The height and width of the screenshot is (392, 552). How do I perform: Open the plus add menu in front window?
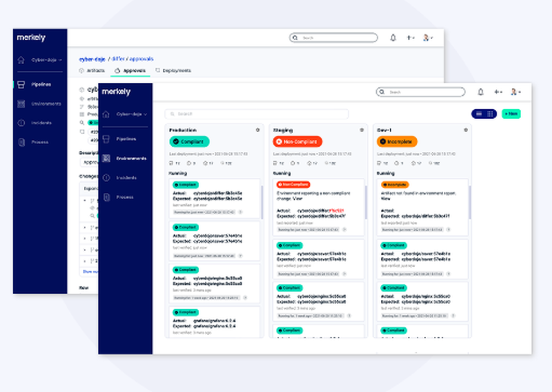(498, 92)
